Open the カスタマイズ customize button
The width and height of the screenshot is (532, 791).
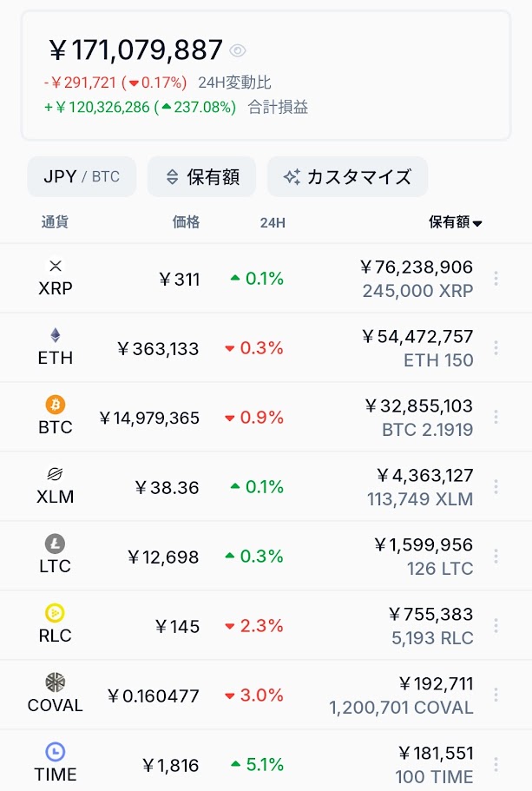(x=347, y=176)
